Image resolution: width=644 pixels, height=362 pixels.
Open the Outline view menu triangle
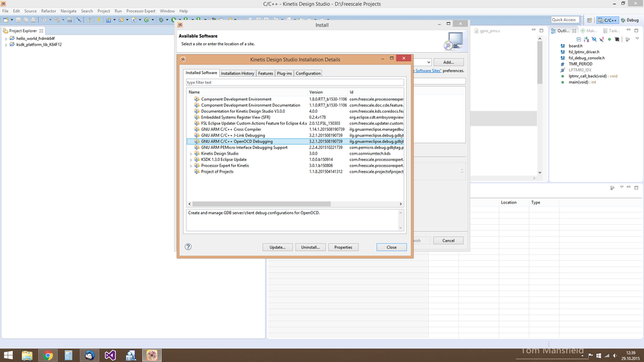(638, 39)
